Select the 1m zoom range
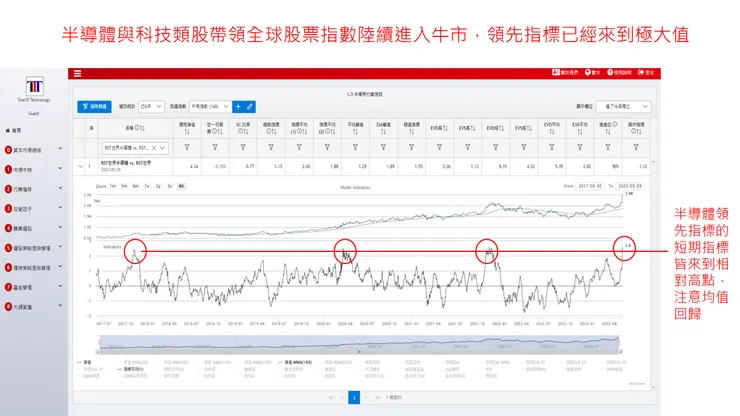Image resolution: width=740 pixels, height=416 pixels. click(x=113, y=186)
